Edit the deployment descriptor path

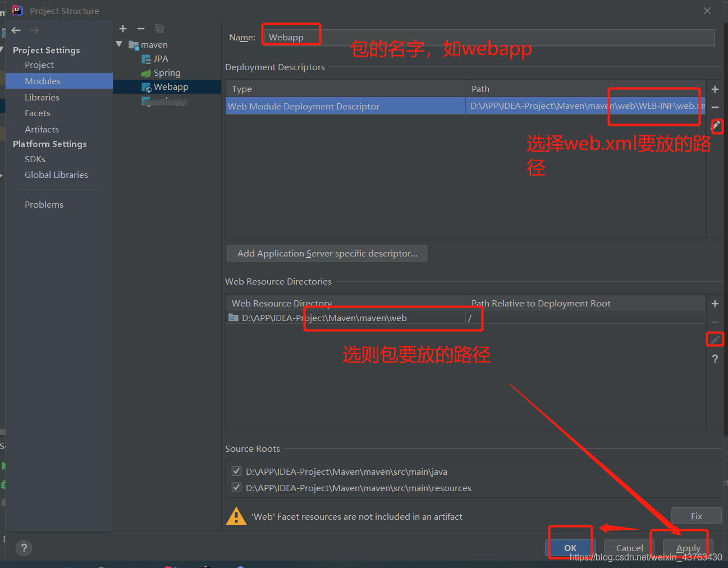click(x=717, y=126)
